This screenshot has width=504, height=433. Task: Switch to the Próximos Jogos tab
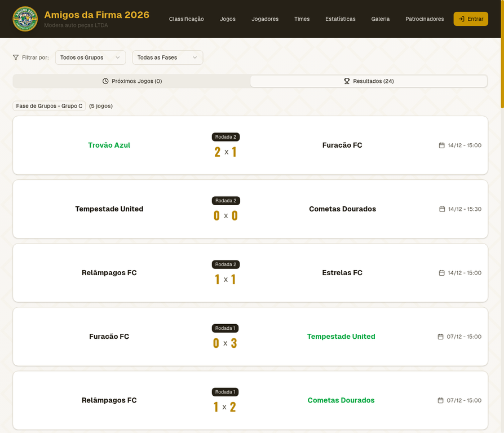tap(131, 81)
